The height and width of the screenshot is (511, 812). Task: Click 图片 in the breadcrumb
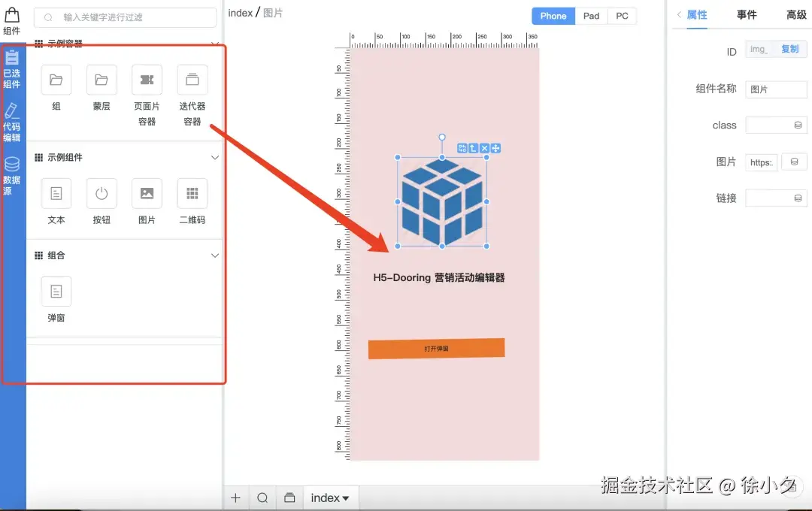273,13
